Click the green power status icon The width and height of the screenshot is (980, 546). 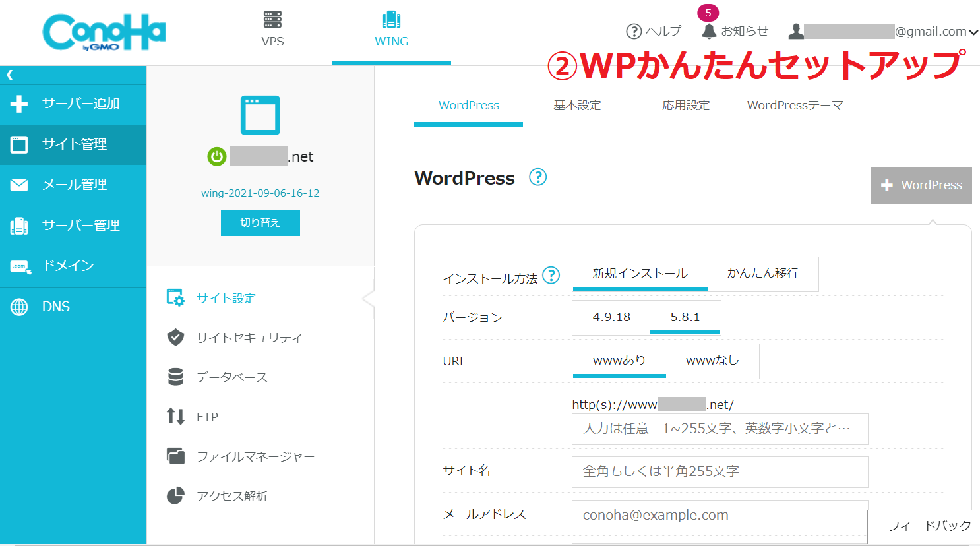[x=217, y=156]
